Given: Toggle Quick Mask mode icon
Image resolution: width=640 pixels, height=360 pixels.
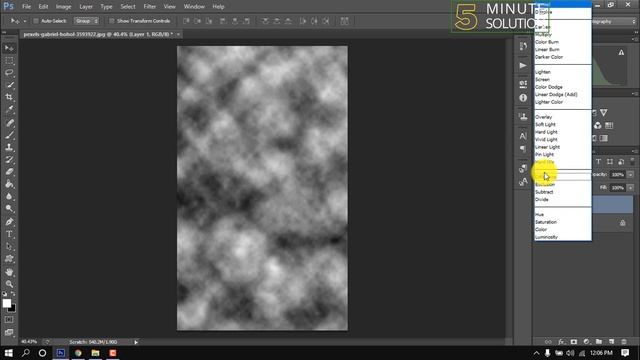Looking at the screenshot, I should tap(9, 320).
